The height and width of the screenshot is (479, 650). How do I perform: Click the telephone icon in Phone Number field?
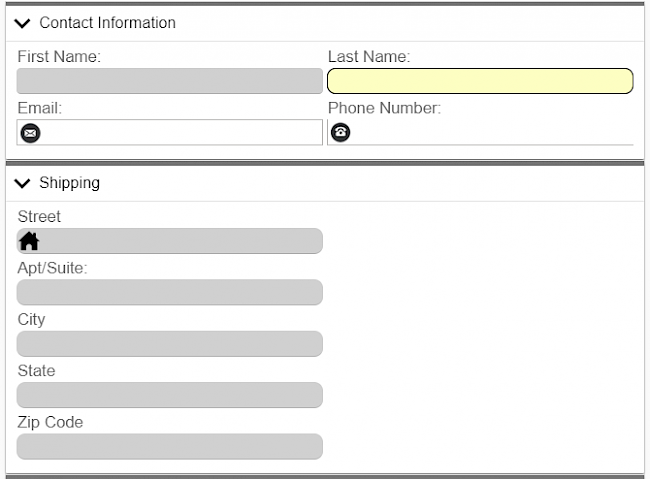pyautogui.click(x=341, y=132)
